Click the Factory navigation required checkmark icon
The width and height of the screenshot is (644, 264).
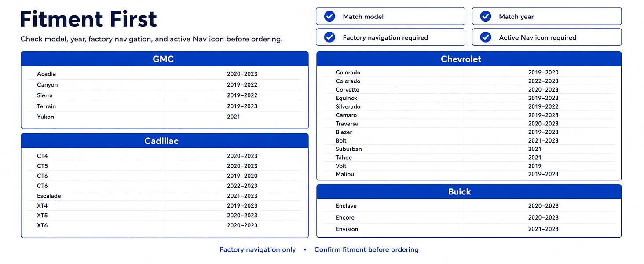click(329, 37)
